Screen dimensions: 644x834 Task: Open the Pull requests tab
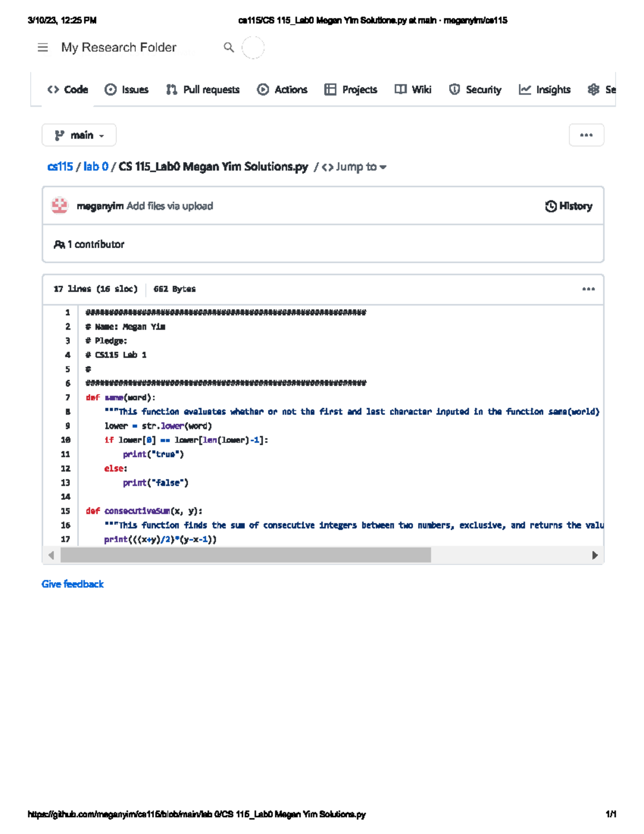pyautogui.click(x=203, y=90)
